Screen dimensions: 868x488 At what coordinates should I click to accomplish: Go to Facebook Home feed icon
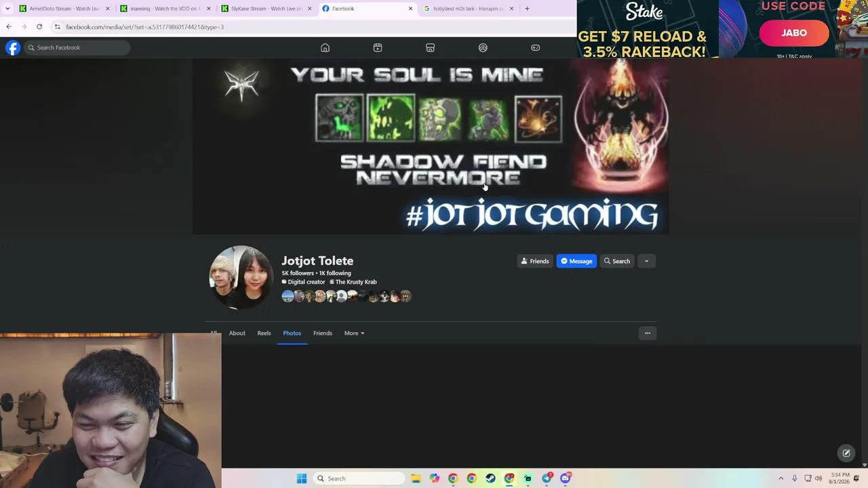[x=325, y=47]
